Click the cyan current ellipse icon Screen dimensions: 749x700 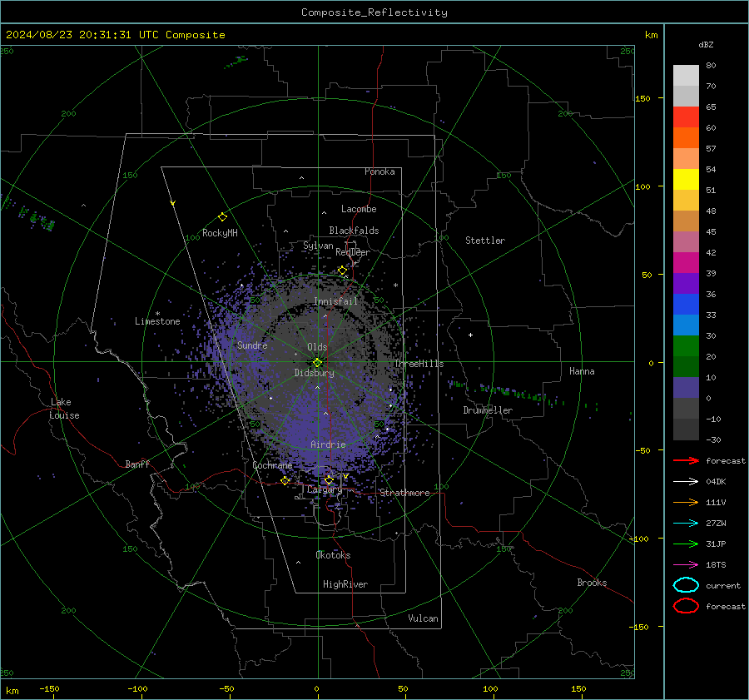(x=686, y=585)
